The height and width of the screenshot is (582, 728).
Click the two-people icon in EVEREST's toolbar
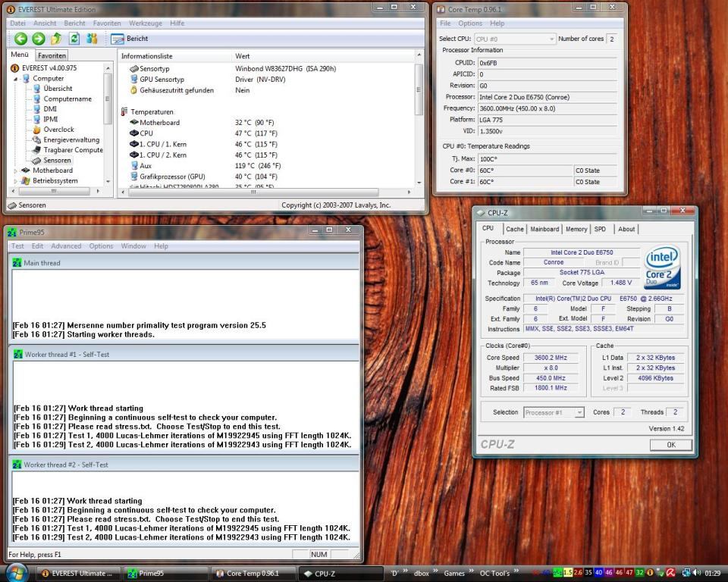(92, 39)
